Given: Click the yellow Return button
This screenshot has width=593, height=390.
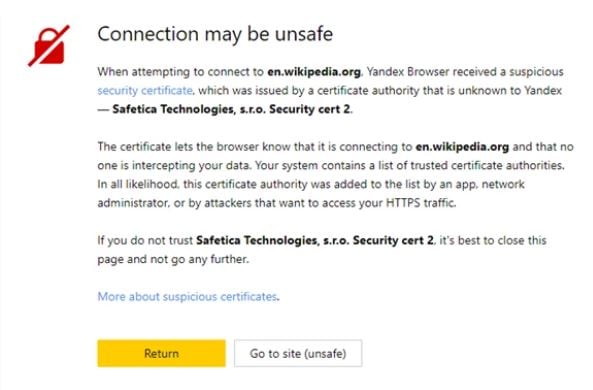Looking at the screenshot, I should 161,353.
